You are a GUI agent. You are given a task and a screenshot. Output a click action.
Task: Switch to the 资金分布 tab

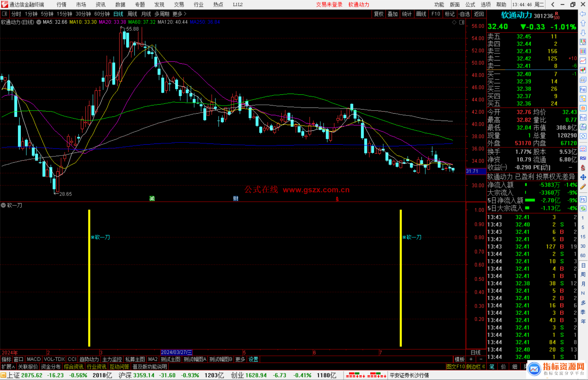(51, 367)
